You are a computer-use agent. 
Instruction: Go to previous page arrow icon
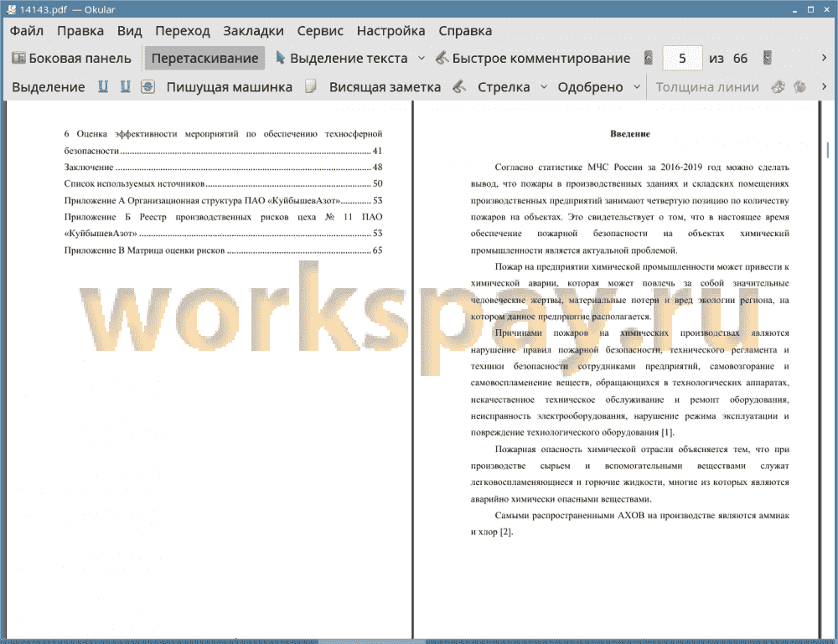[x=649, y=58]
